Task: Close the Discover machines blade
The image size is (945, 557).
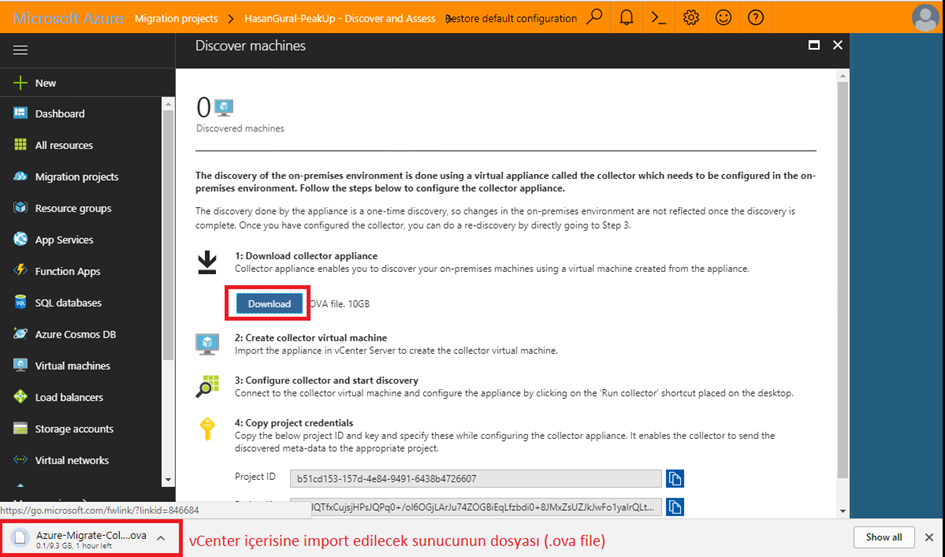Action: (838, 45)
